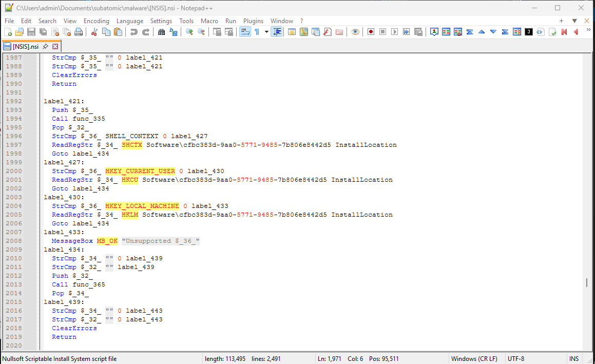Show the Document Map panel
The height and width of the screenshot is (364, 595).
pos(303,32)
